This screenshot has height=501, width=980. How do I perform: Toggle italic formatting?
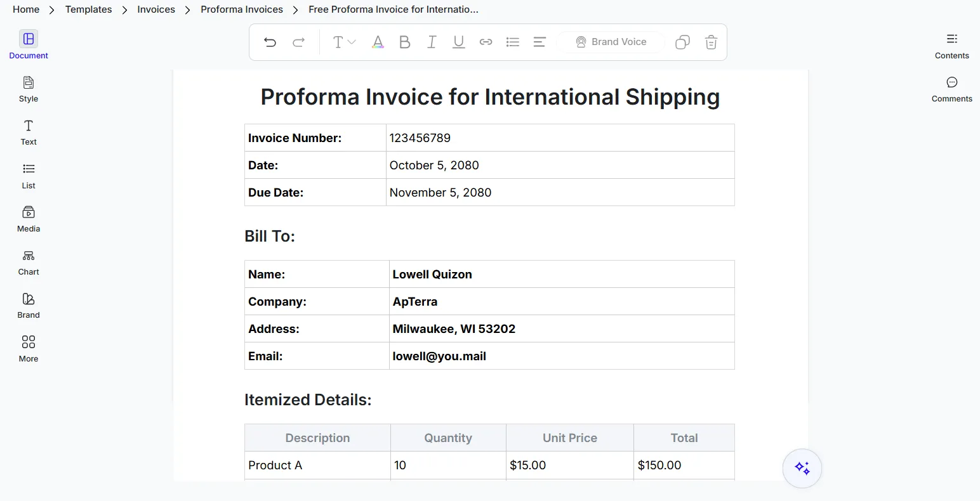pyautogui.click(x=432, y=42)
